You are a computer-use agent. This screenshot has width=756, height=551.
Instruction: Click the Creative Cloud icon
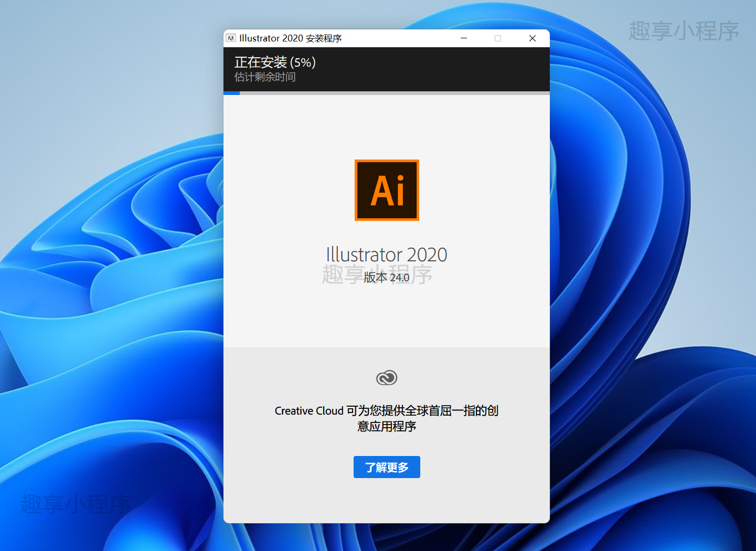click(387, 378)
